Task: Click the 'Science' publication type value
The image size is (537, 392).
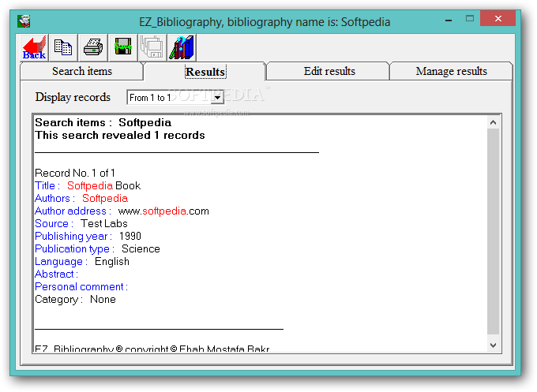Action: pos(141,249)
